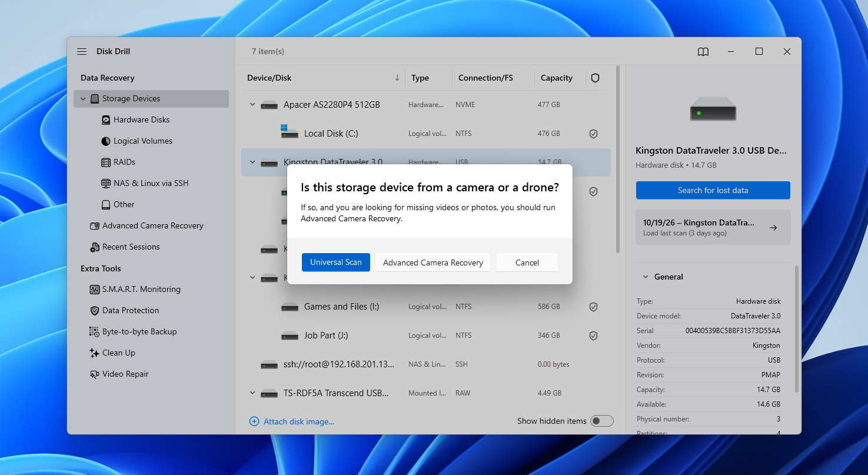Collapse the Apacer AS2280P4 512GB disk
The height and width of the screenshot is (475, 868).
(252, 105)
